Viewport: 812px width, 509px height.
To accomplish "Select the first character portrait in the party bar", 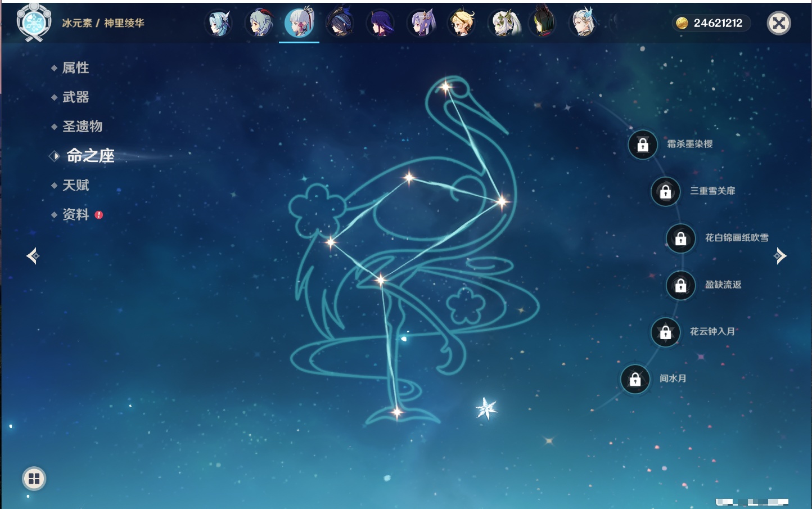I will [x=218, y=24].
